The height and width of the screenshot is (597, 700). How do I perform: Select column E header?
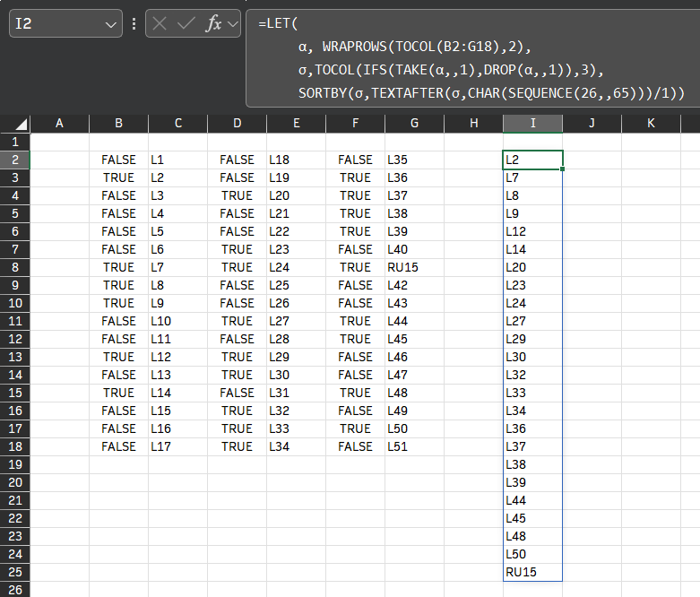(x=297, y=124)
